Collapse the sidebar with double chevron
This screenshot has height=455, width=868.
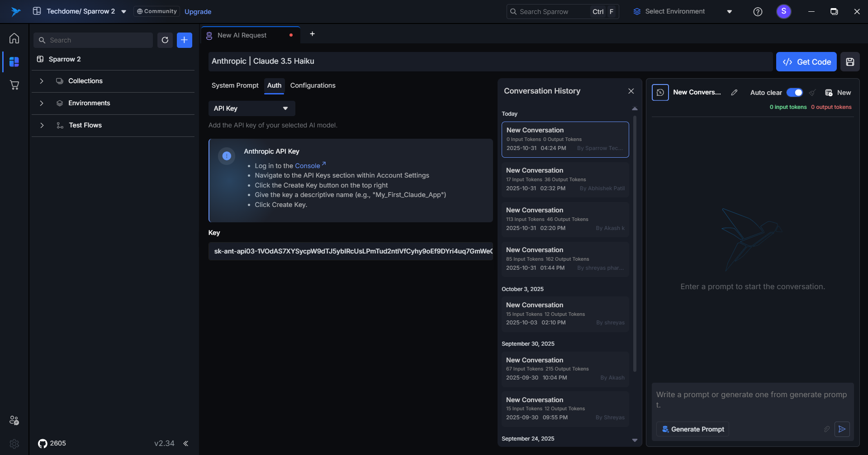[x=186, y=443]
